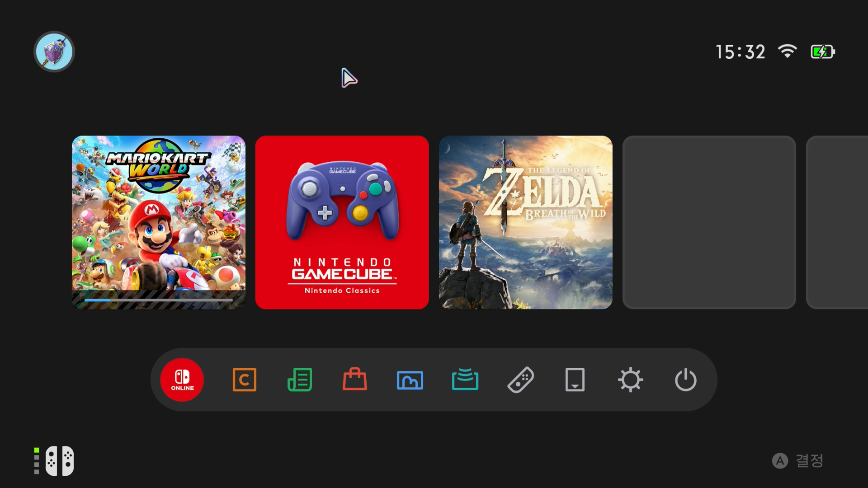The height and width of the screenshot is (488, 868).
Task: Open the GameShare icon
Action: tap(465, 379)
